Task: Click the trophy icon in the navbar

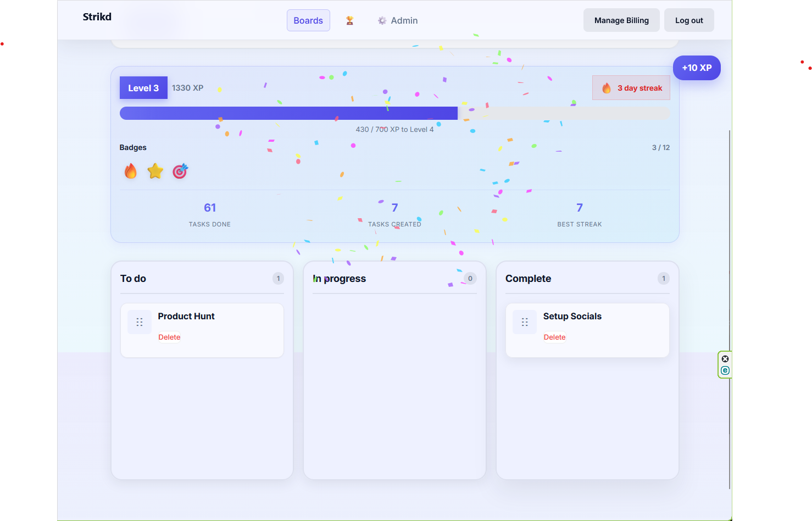Action: point(349,20)
